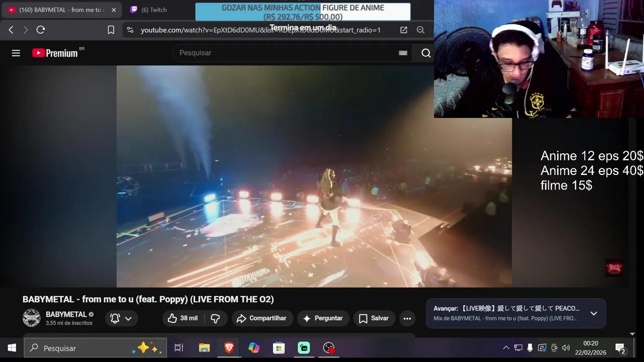Viewport: 644px width, 362px height.
Task: Click the microphone icon in system tray
Action: (x=530, y=348)
